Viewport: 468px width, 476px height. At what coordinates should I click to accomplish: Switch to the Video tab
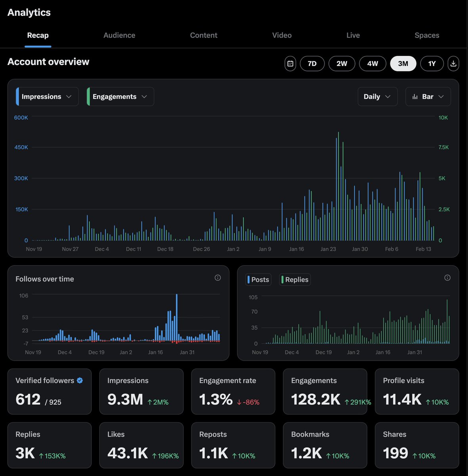point(282,35)
